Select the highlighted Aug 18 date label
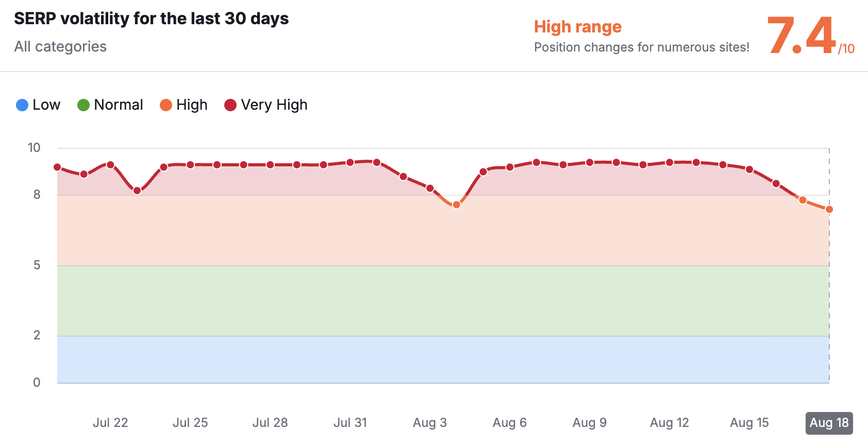 pyautogui.click(x=829, y=423)
